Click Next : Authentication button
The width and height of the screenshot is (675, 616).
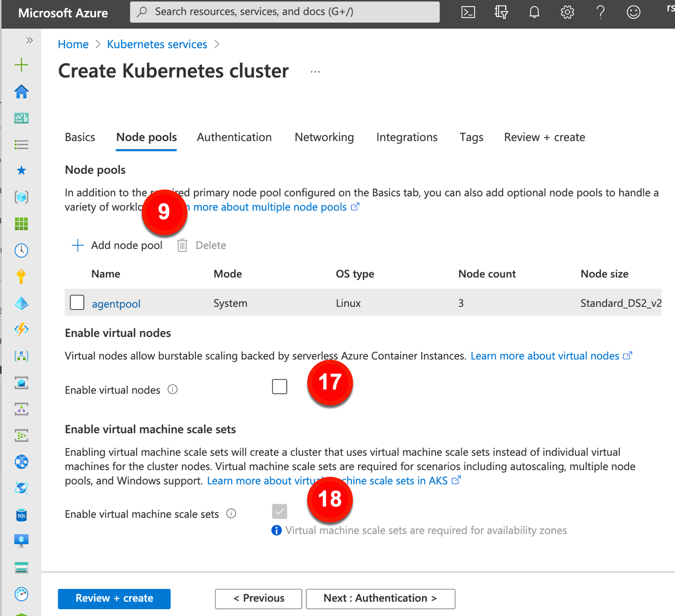pyautogui.click(x=380, y=598)
